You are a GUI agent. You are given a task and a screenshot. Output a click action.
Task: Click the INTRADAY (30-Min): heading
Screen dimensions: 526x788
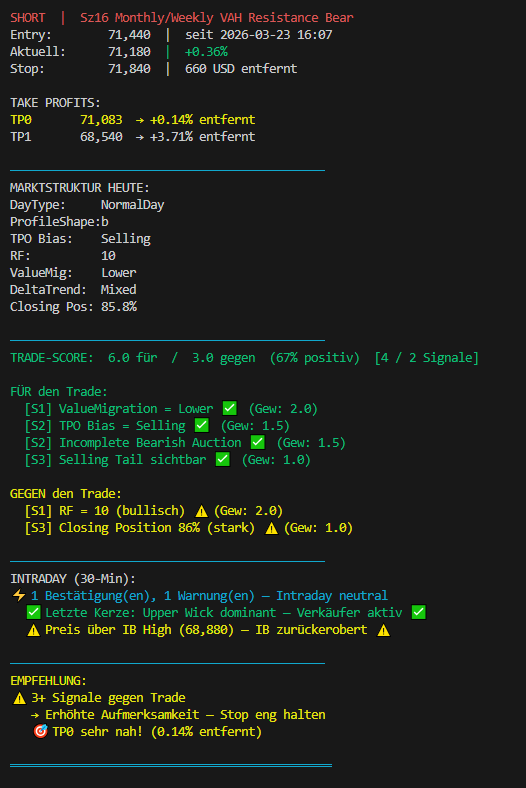(73, 579)
